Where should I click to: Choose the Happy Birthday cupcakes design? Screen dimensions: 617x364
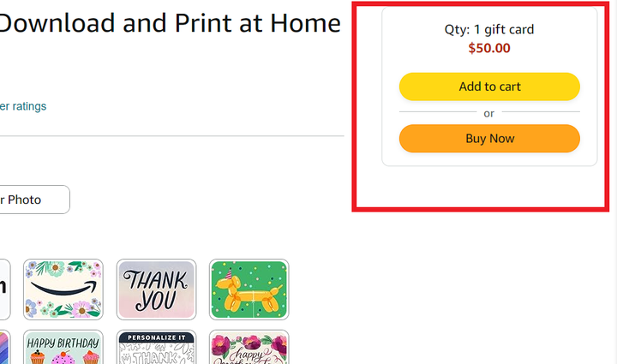[63, 347]
